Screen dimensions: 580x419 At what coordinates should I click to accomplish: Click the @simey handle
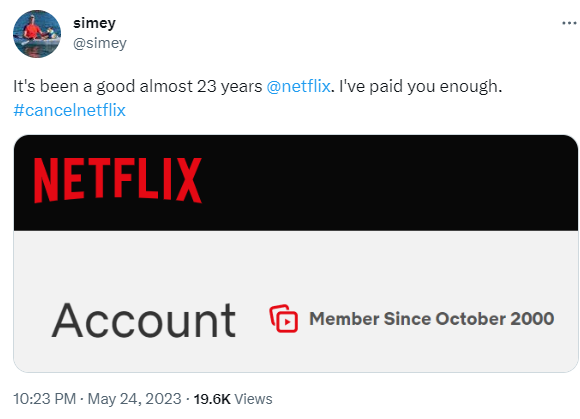click(x=100, y=43)
